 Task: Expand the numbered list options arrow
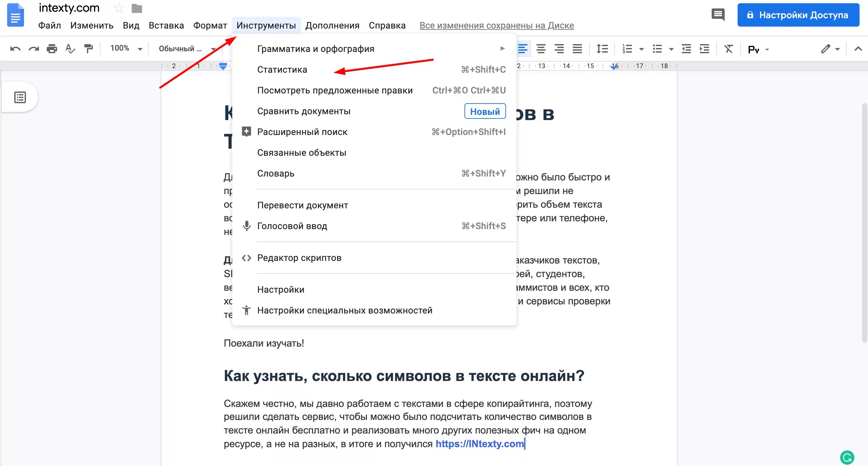(642, 49)
